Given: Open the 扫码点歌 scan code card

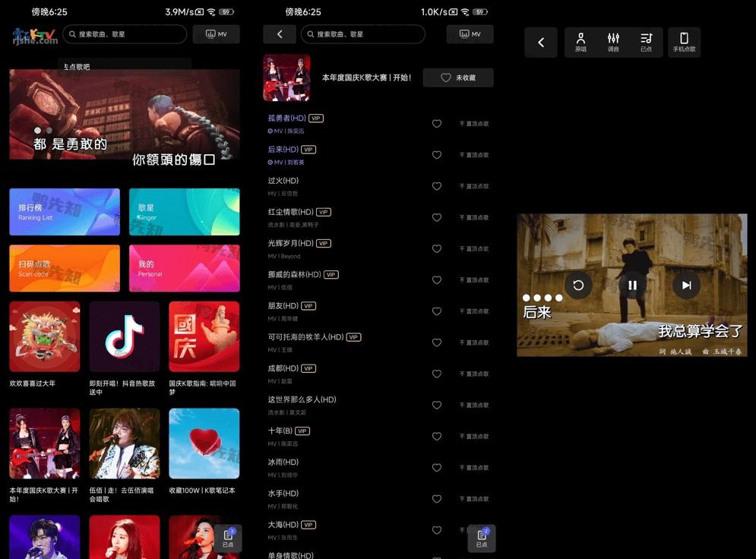Looking at the screenshot, I should [x=65, y=268].
